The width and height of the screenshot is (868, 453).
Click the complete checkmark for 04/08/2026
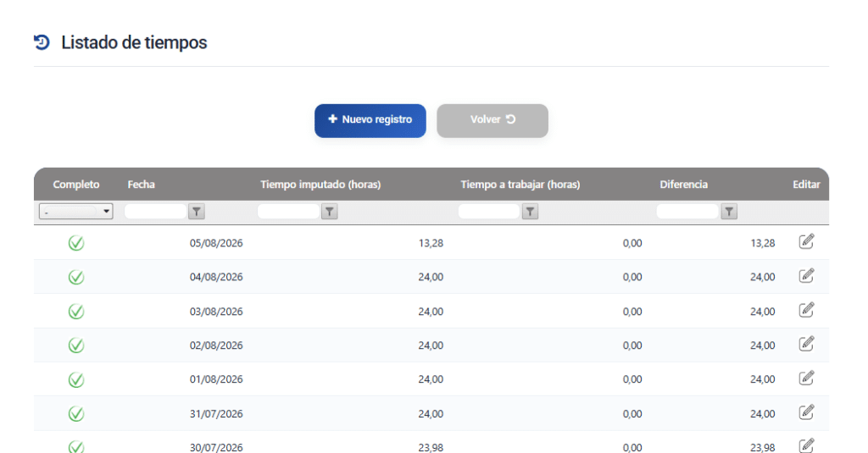click(x=75, y=277)
